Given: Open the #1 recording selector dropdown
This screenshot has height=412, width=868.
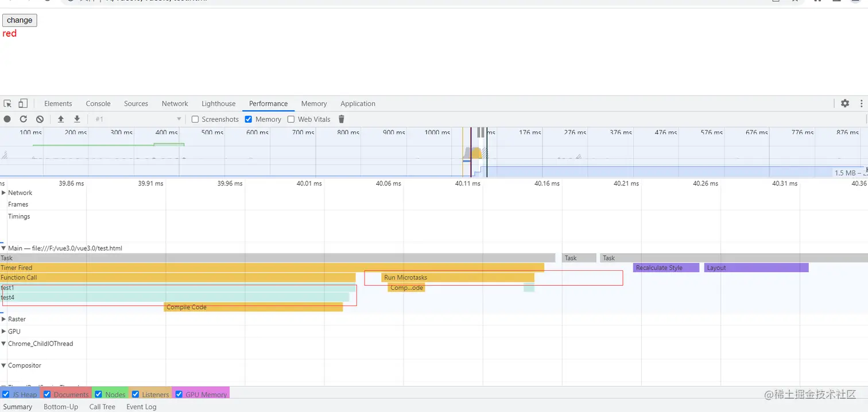Looking at the screenshot, I should tap(138, 119).
